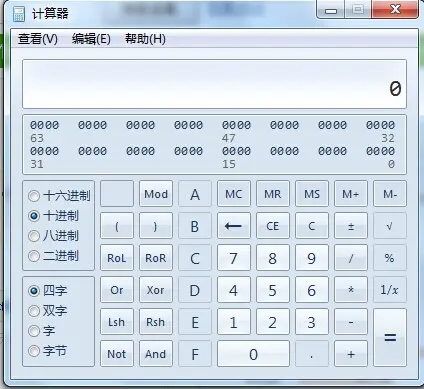The height and width of the screenshot is (389, 424).
Task: Click the RoR rotate right button
Action: [x=156, y=258]
